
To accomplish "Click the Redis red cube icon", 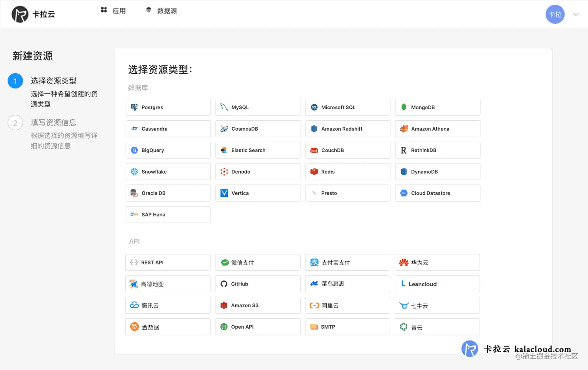I will [x=314, y=172].
